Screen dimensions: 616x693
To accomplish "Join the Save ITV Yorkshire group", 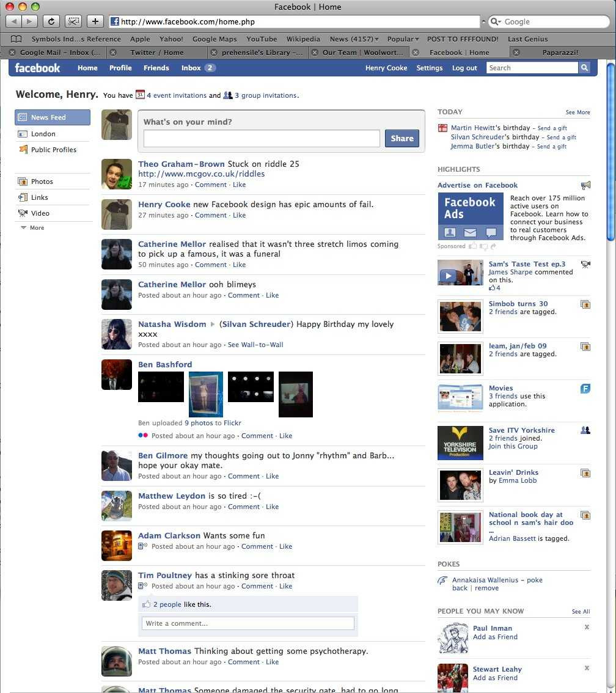I will point(513,446).
